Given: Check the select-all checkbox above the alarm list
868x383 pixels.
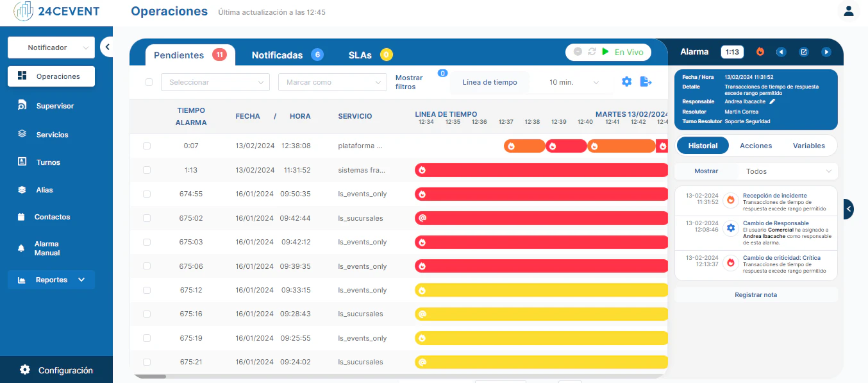Looking at the screenshot, I should coord(149,82).
